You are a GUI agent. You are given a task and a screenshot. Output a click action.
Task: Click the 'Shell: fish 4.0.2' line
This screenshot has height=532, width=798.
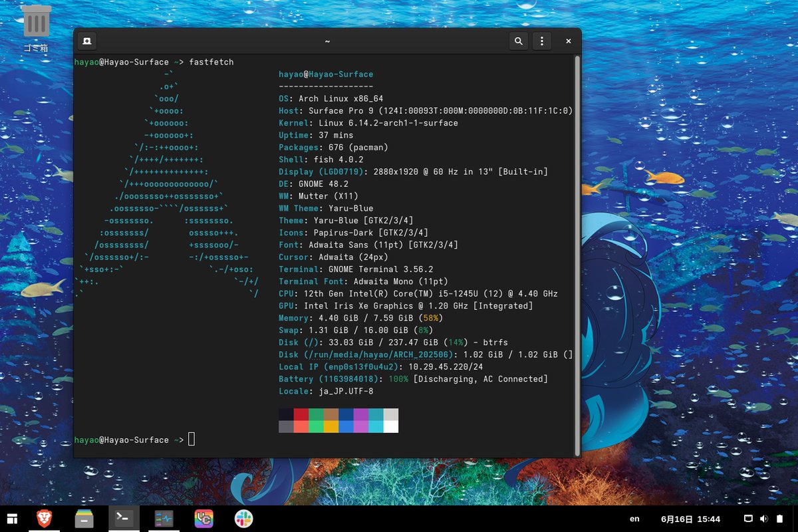pyautogui.click(x=321, y=160)
